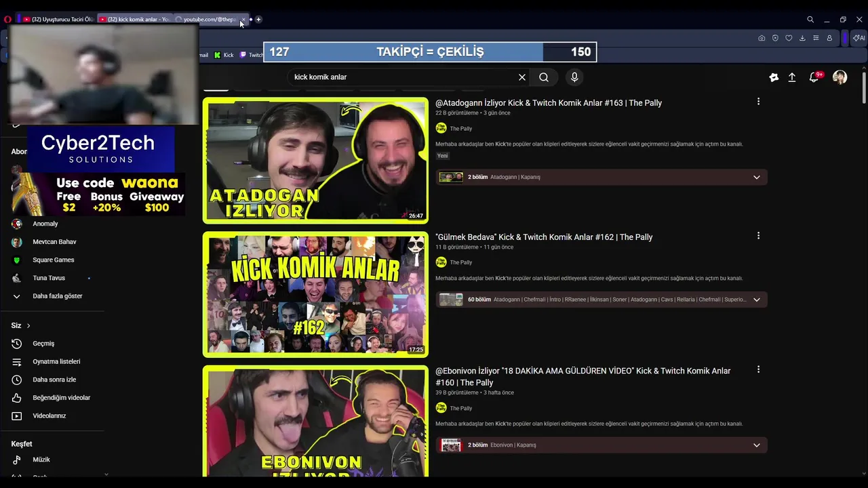
Task: Expand chapters of Ebonivon İzliyor video
Action: pos(757,445)
